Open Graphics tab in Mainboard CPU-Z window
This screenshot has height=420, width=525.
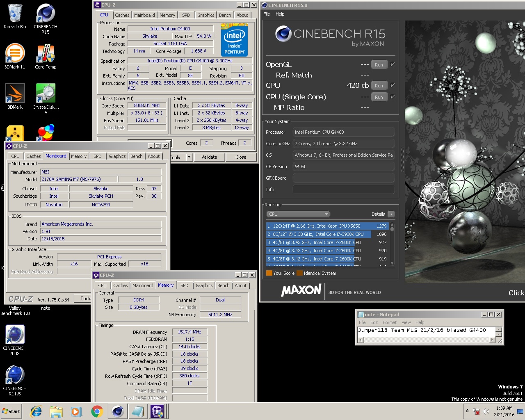tap(117, 156)
